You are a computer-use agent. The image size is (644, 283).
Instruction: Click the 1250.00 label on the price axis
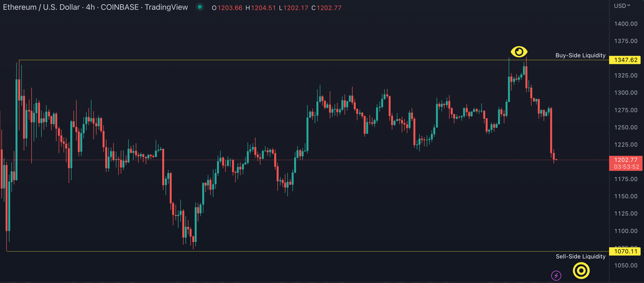tap(626, 127)
